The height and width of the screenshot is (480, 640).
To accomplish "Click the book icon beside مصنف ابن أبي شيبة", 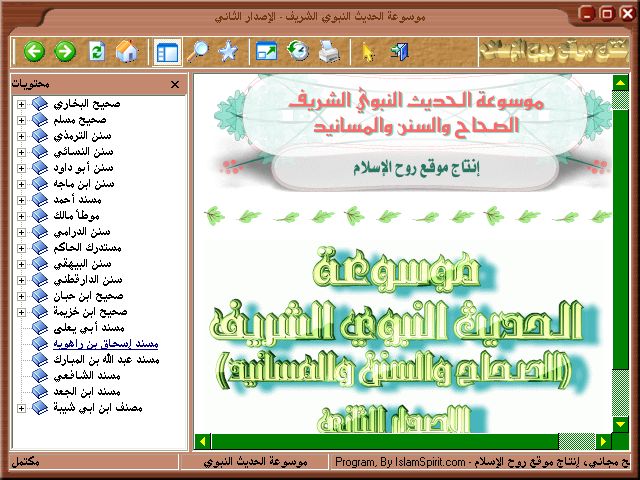I will [x=40, y=408].
